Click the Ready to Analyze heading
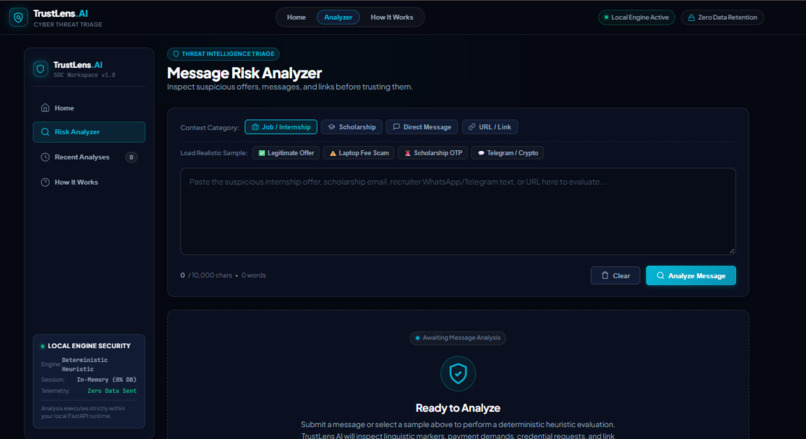 458,408
